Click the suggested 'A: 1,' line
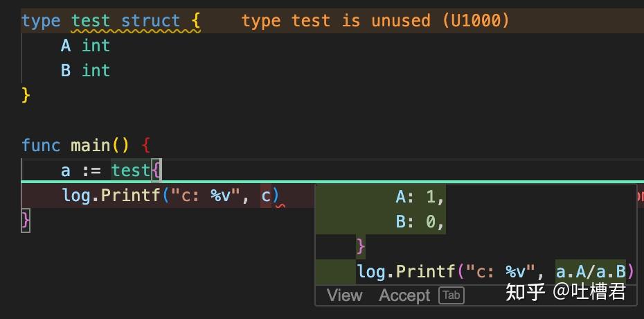 pyautogui.click(x=420, y=198)
